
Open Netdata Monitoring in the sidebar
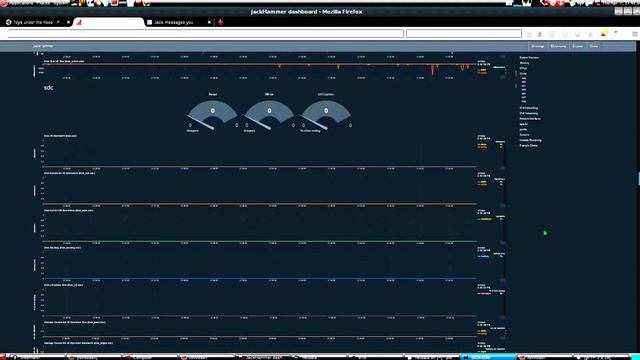click(531, 140)
